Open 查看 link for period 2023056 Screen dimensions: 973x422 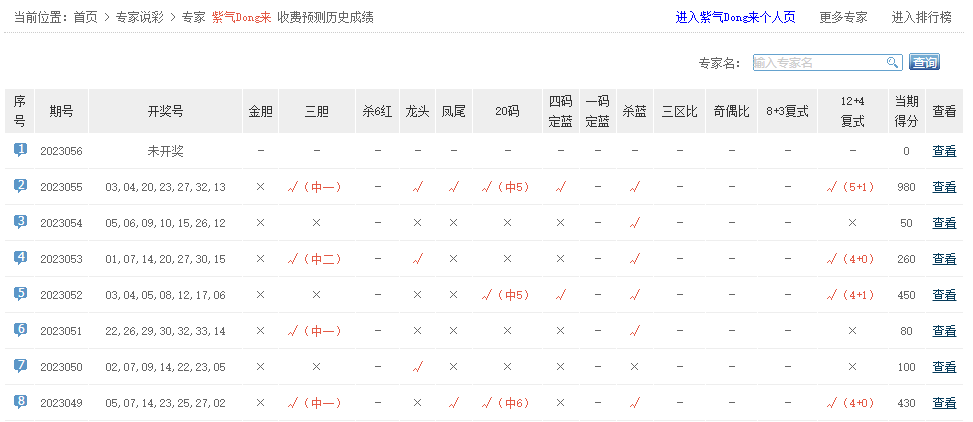point(943,151)
